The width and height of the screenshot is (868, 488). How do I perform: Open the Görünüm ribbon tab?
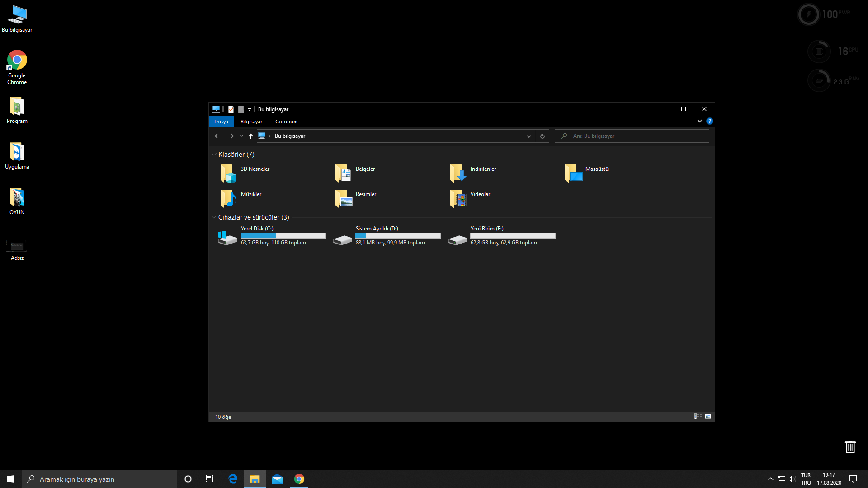pyautogui.click(x=286, y=122)
